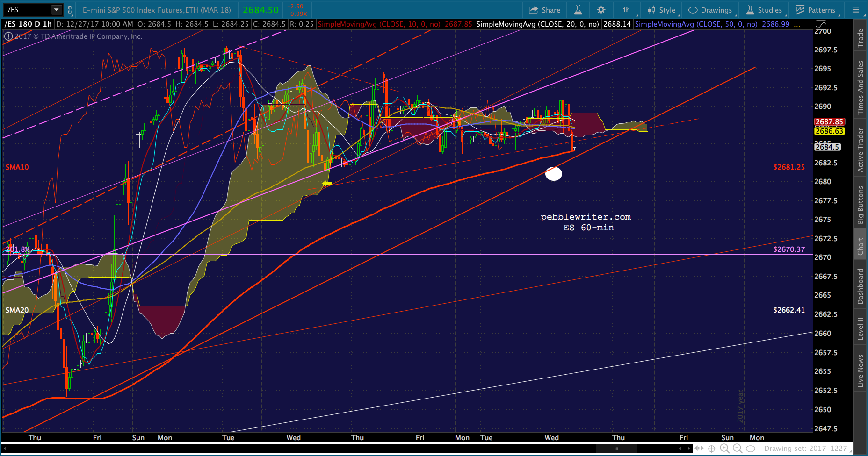Open chart settings gear icon
Image resolution: width=868 pixels, height=456 pixels.
601,10
